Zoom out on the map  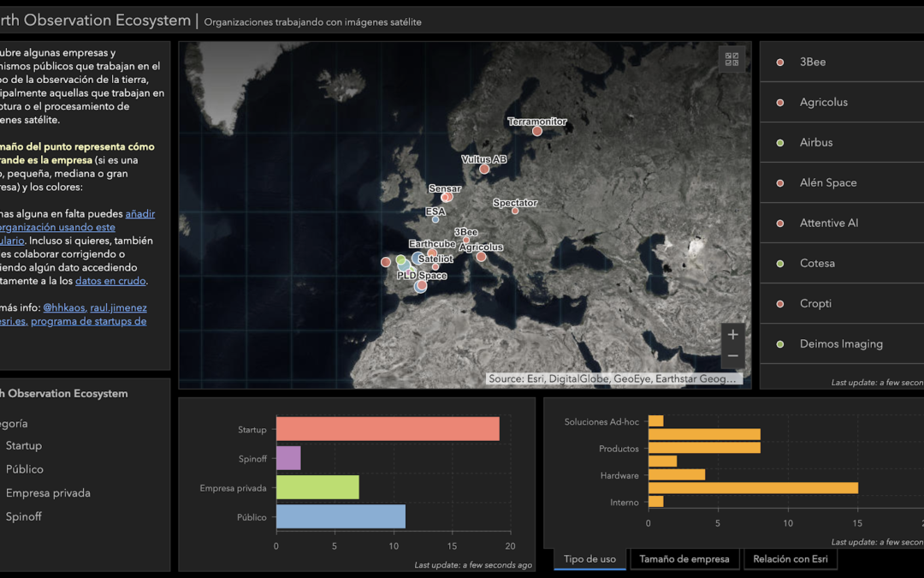732,356
